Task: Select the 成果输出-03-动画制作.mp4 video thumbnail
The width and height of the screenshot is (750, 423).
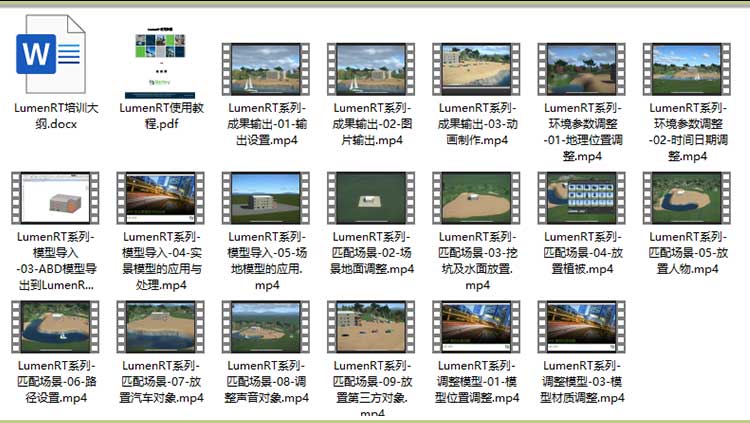Action: tap(476, 69)
